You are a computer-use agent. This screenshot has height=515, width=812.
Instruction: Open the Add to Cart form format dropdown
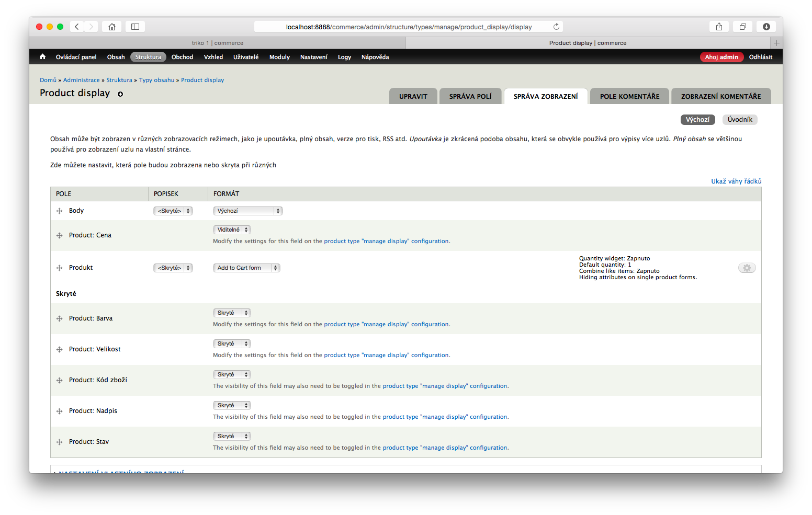pos(246,268)
